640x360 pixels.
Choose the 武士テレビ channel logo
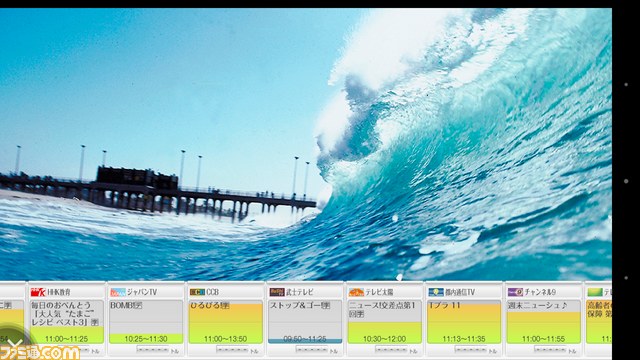(277, 292)
